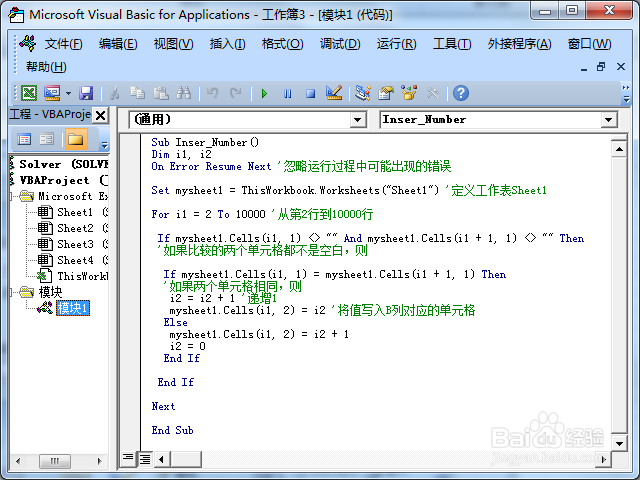Save the workbook with floppy disk icon
This screenshot has height=480, width=640.
(86, 93)
